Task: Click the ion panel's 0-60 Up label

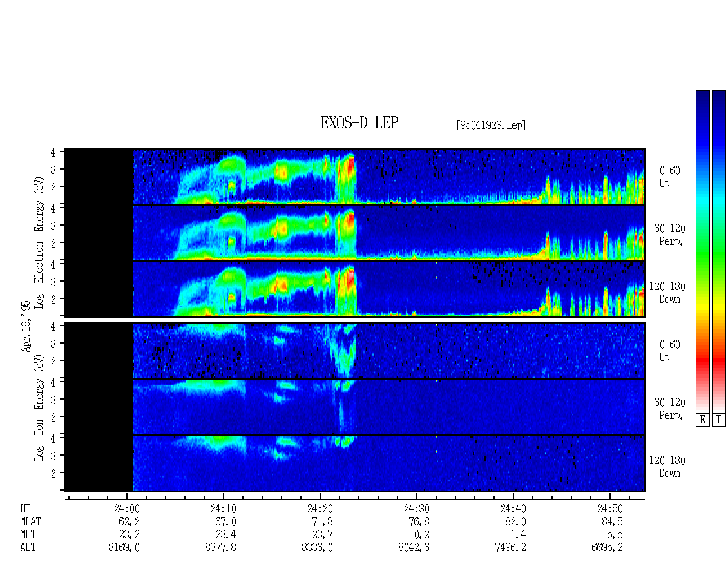Action: pos(669,351)
